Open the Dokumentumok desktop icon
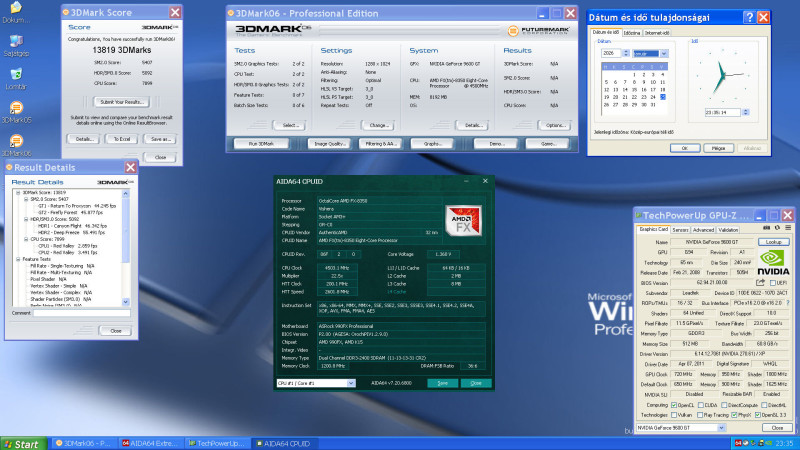 [x=16, y=9]
